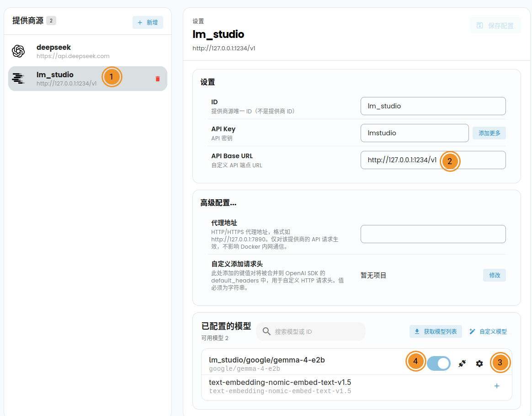
Task: Focus the 代理地址 proxy input field
Action: [433, 234]
